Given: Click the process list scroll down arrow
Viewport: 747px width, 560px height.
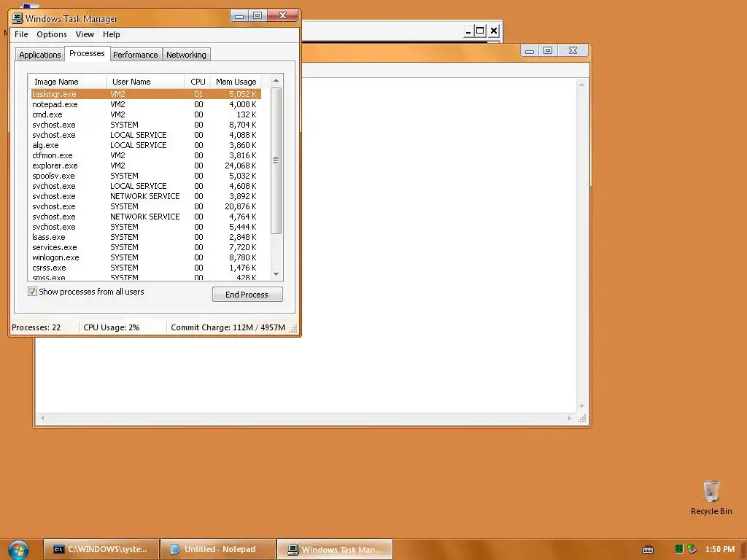Looking at the screenshot, I should pos(276,274).
